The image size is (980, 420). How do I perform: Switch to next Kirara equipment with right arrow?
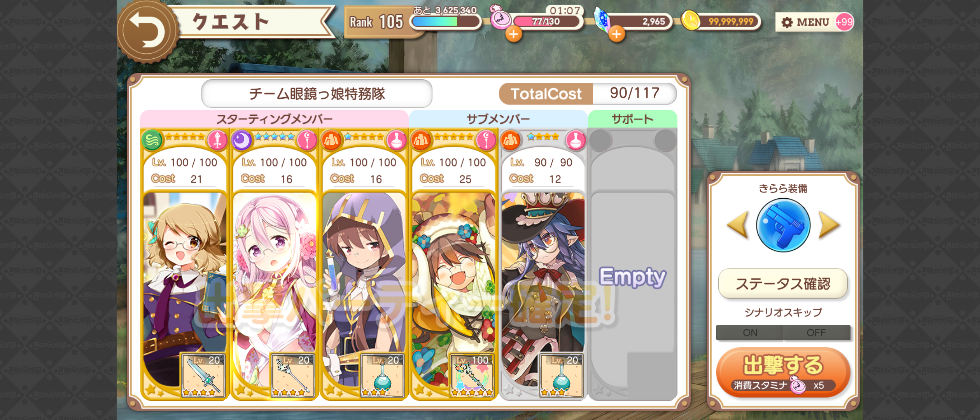829,225
